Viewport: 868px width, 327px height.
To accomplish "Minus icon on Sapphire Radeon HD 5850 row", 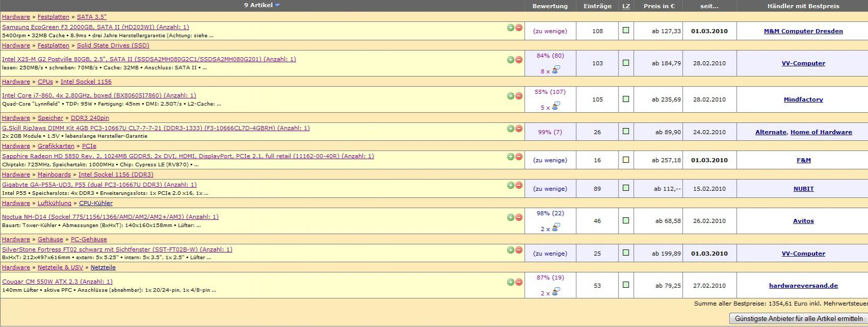I will click(x=519, y=157).
